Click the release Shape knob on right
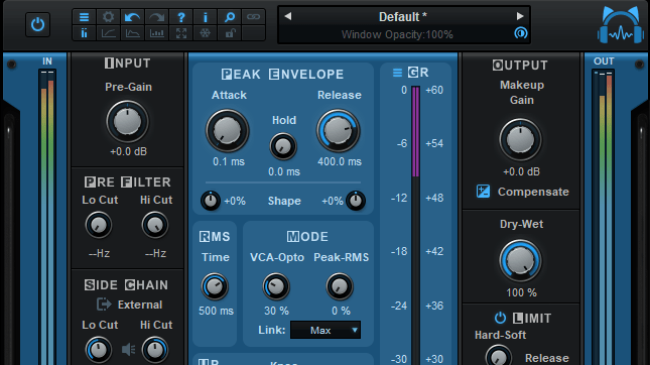This screenshot has height=365, width=650. pyautogui.click(x=356, y=201)
